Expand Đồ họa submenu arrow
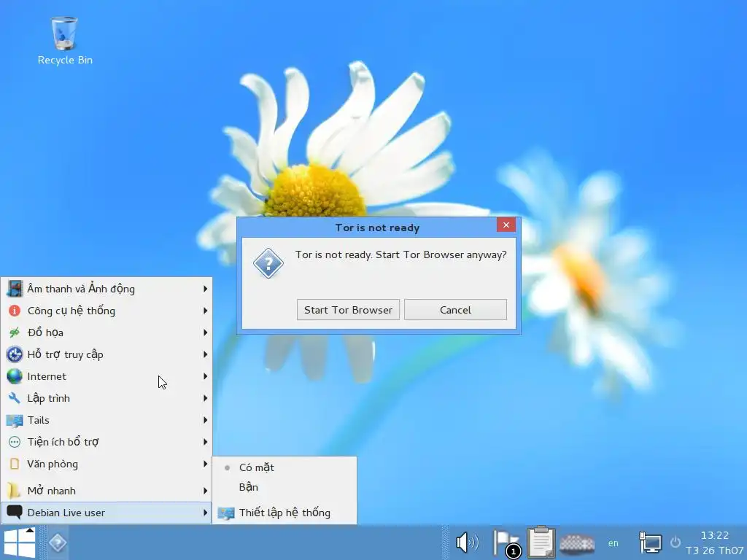This screenshot has width=747, height=560. click(x=205, y=332)
